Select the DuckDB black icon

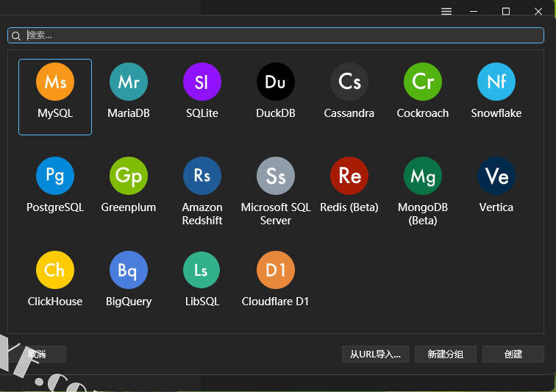point(276,82)
